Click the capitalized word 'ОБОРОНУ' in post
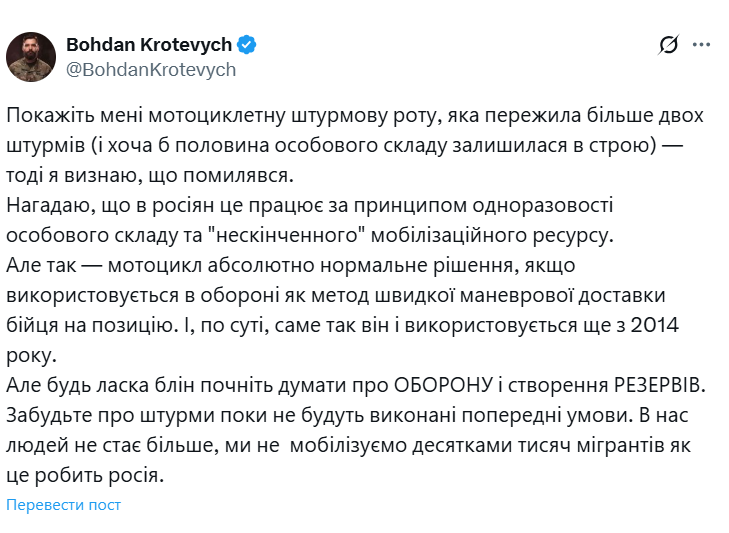This screenshot has height=533, width=729. (x=443, y=385)
